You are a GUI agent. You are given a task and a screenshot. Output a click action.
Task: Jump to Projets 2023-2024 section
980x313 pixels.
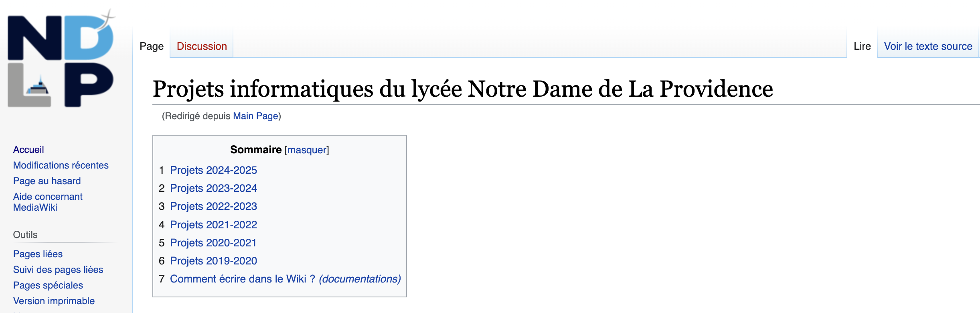pyautogui.click(x=213, y=188)
